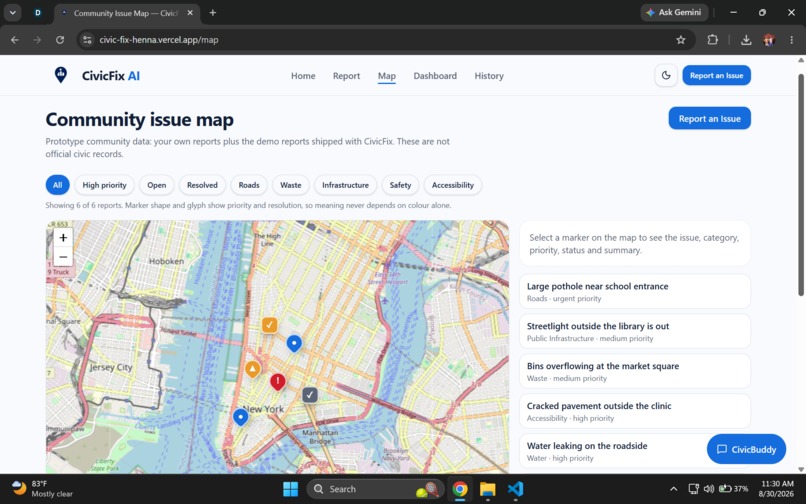806x504 pixels.
Task: Open the weather widget showing 83°F
Action: pyautogui.click(x=42, y=489)
